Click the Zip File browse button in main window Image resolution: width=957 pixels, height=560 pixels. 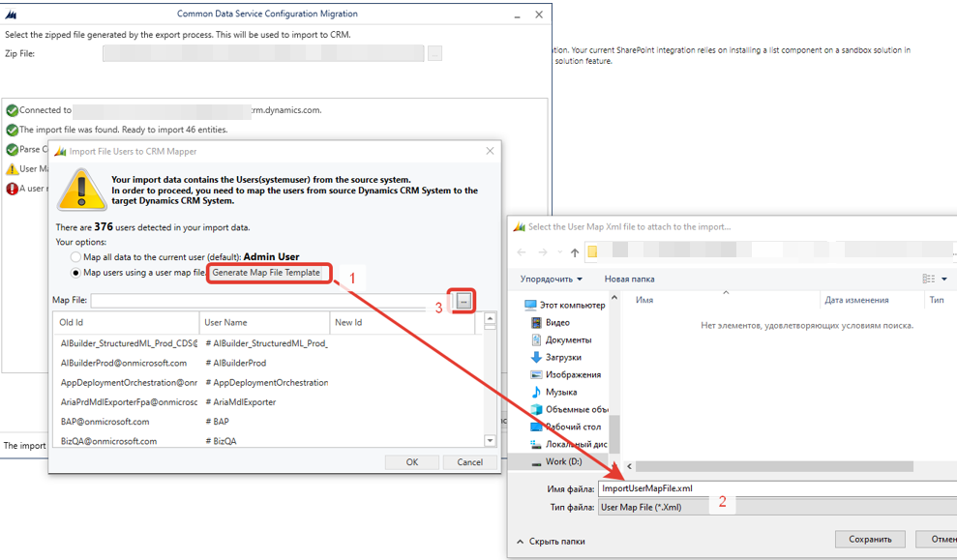pyautogui.click(x=434, y=54)
